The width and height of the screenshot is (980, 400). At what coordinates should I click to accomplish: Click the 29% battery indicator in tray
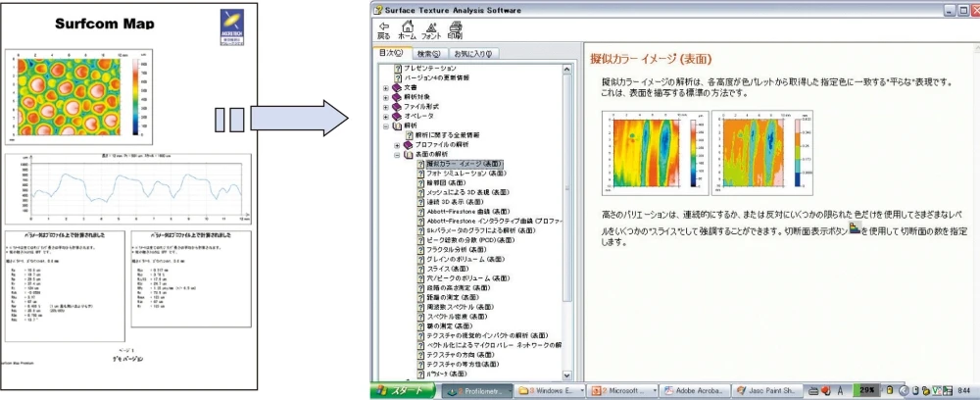tap(867, 390)
